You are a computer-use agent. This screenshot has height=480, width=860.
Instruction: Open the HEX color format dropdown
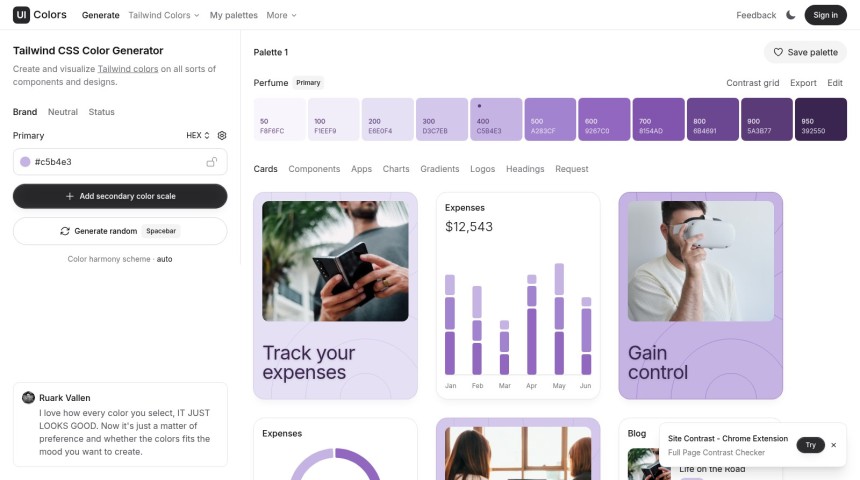pos(197,135)
